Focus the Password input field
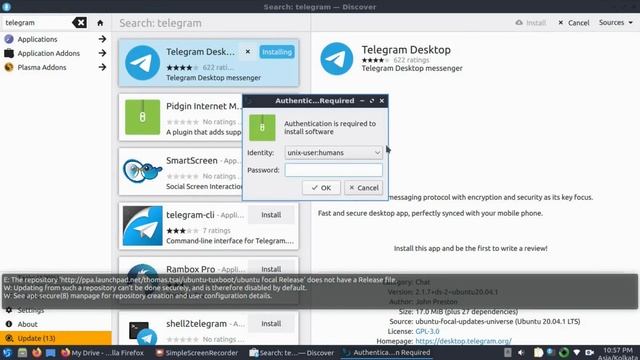Screen dimensions: 640x360 [333, 170]
